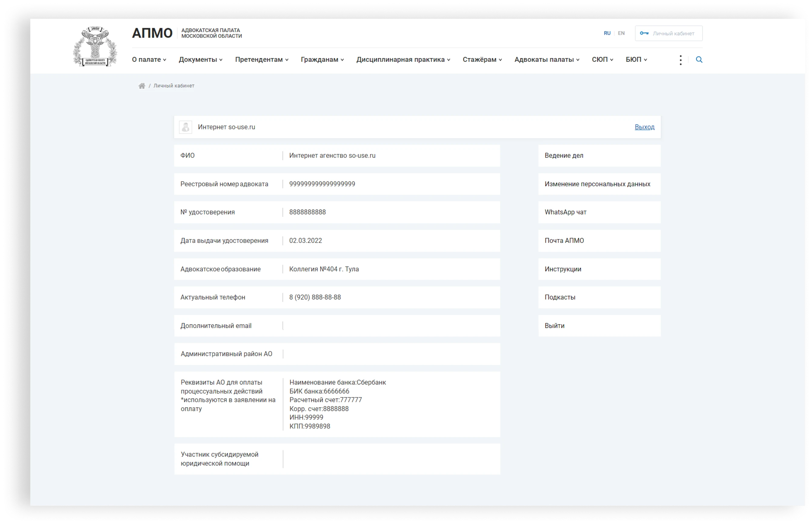Click Выйти in side menu
This screenshot has height=524, width=812.
click(599, 326)
